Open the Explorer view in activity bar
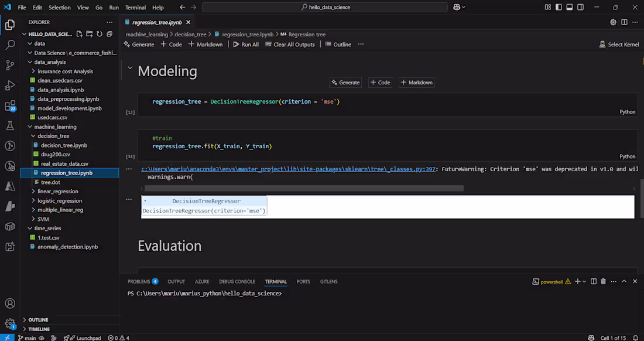Image resolution: width=644 pixels, height=341 pixels. pyautogui.click(x=10, y=25)
